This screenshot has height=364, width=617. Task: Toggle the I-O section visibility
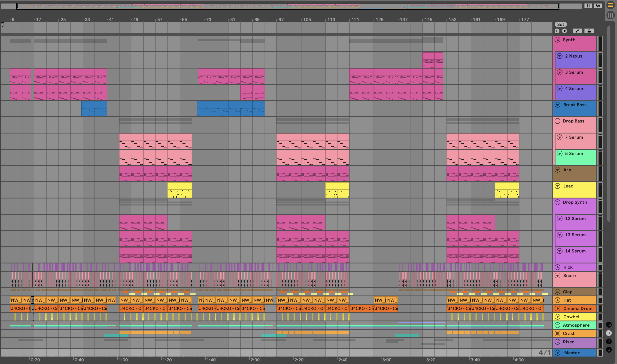609,324
